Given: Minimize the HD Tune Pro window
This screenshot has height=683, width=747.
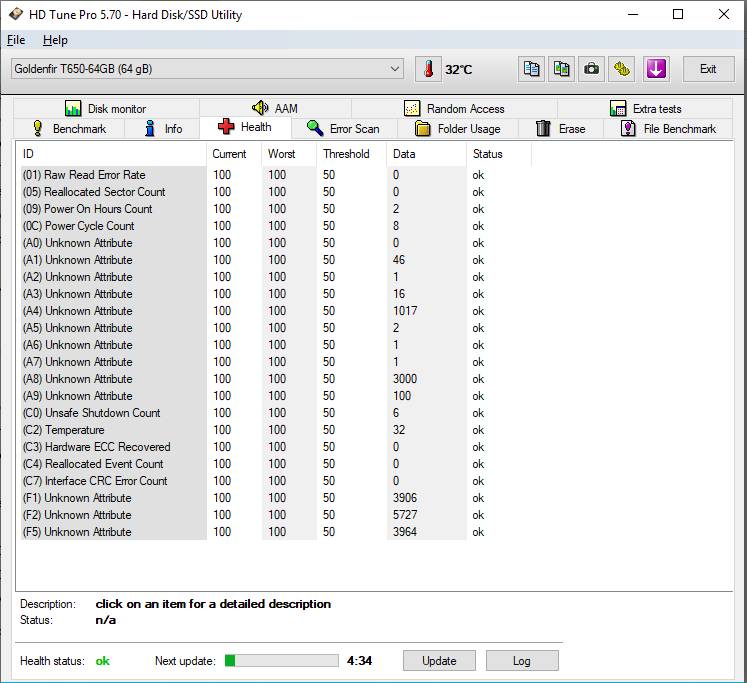Looking at the screenshot, I should (633, 14).
